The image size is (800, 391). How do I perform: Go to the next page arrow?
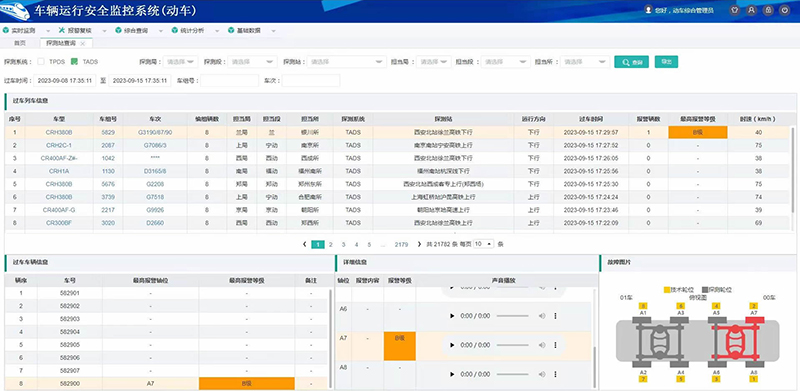[419, 245]
